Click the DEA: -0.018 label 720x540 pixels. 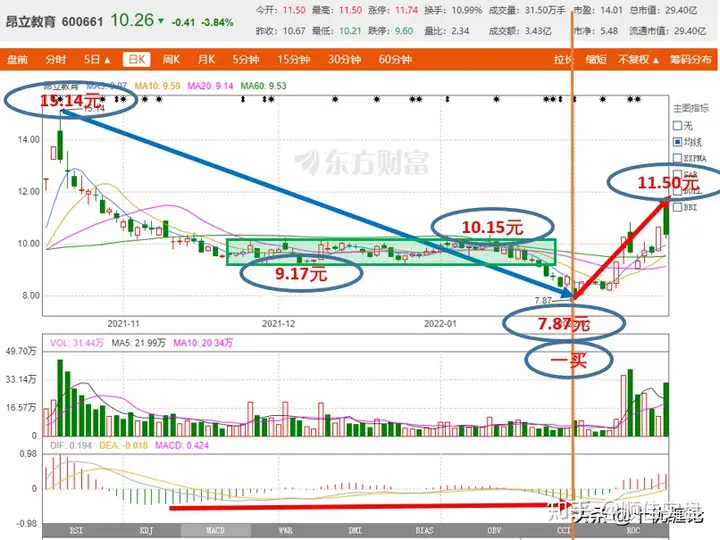click(x=124, y=445)
